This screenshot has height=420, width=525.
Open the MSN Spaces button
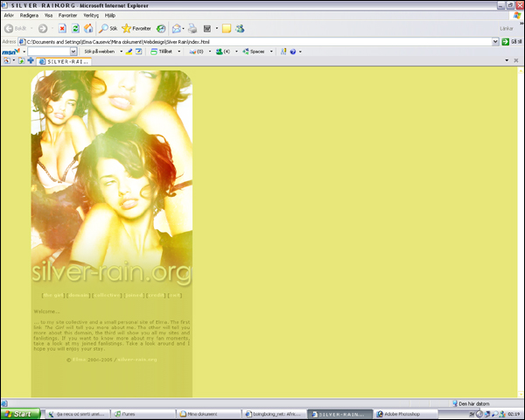(254, 52)
